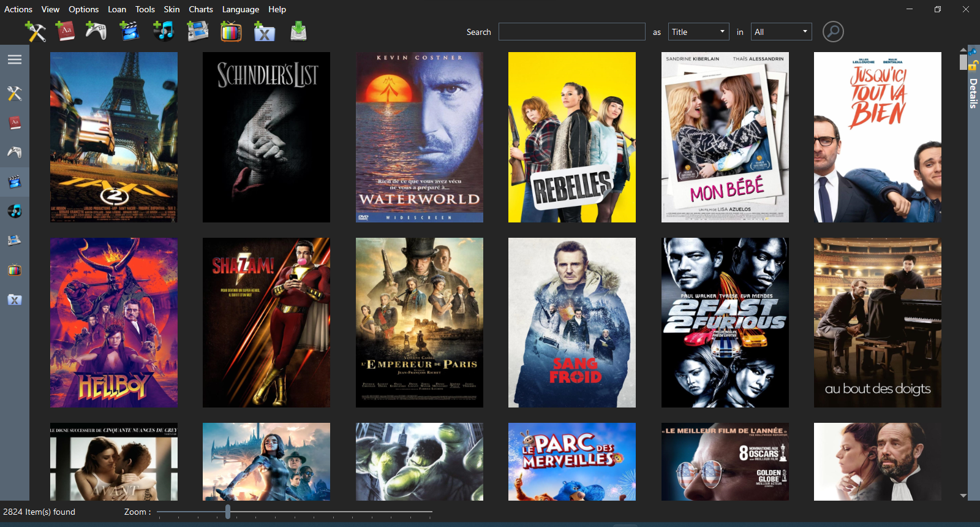Viewport: 980px width, 527px height.
Task: Select the poster with 8 Oscars text
Action: coord(725,461)
